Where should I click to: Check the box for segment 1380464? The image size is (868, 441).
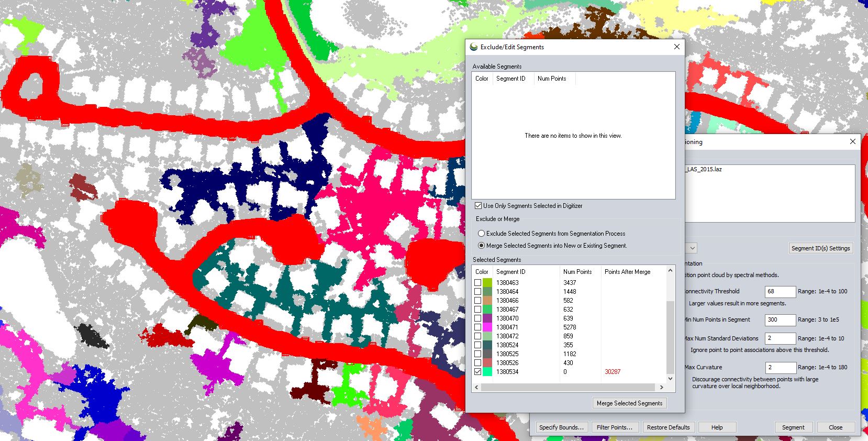click(x=477, y=292)
